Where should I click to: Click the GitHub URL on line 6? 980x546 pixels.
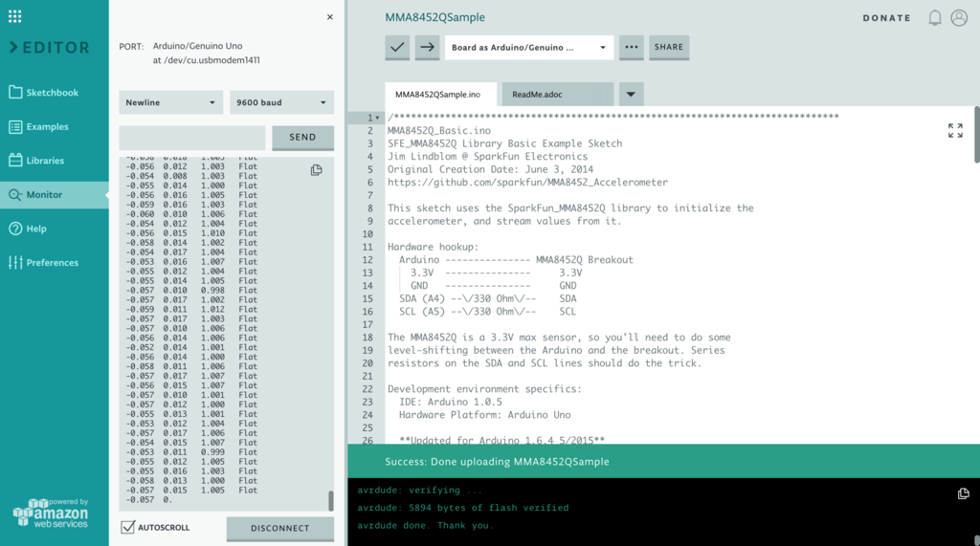(527, 183)
